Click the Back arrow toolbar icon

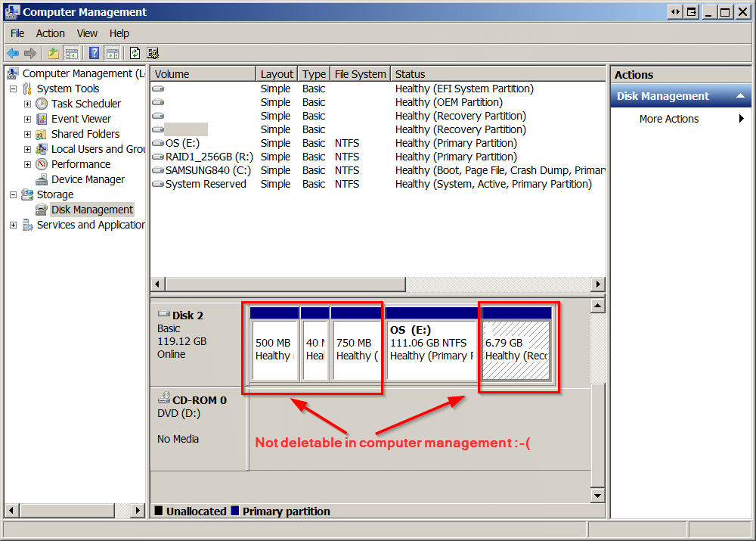13,53
